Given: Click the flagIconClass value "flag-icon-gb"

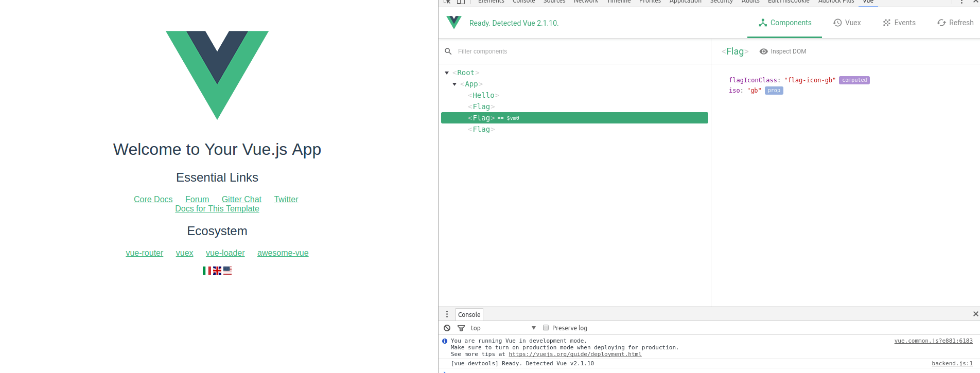Looking at the screenshot, I should coord(810,80).
